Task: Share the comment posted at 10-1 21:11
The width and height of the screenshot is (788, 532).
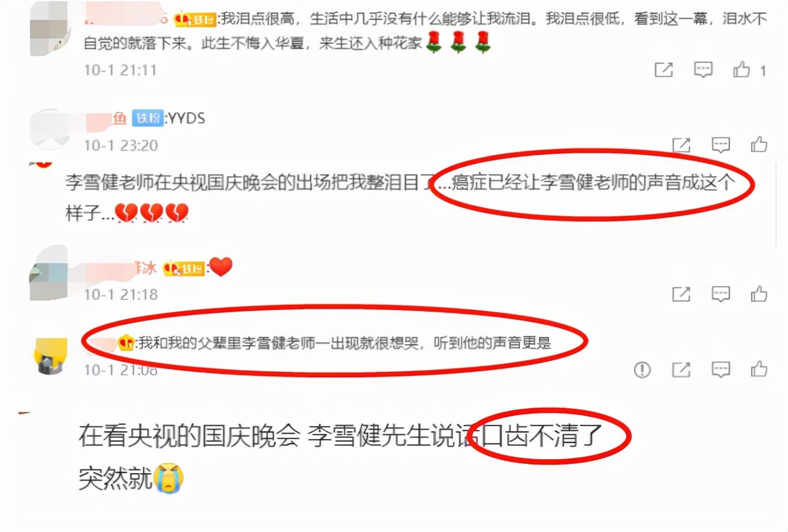Action: tap(664, 70)
